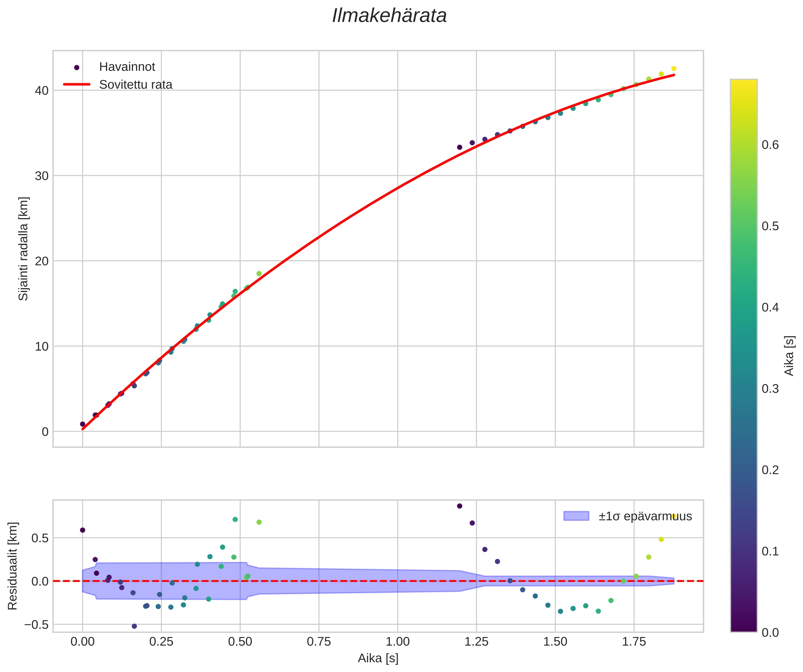Click the Havainnot legend dot marker
The height and width of the screenshot is (672, 803).
pos(77,68)
